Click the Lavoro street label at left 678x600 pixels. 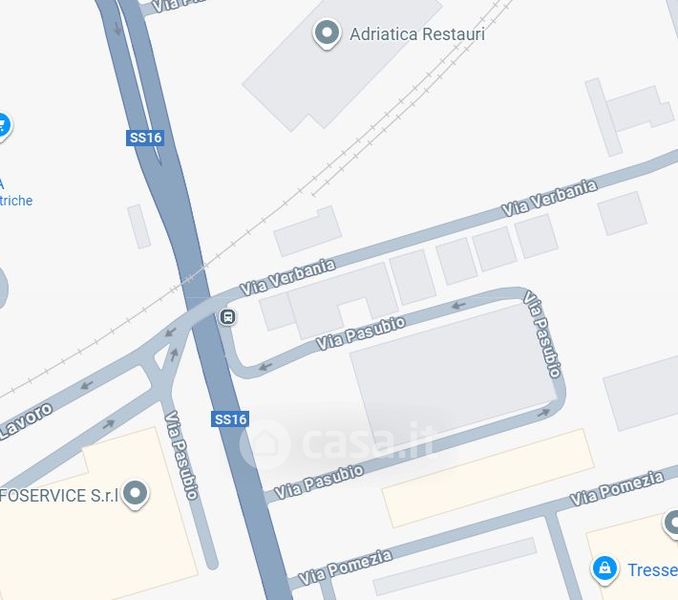pos(26,421)
